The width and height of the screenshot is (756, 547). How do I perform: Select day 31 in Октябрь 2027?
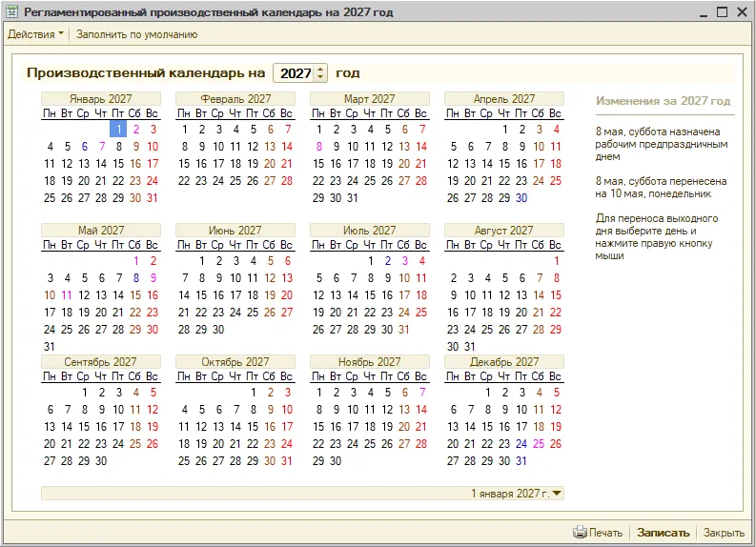[x=287, y=461]
